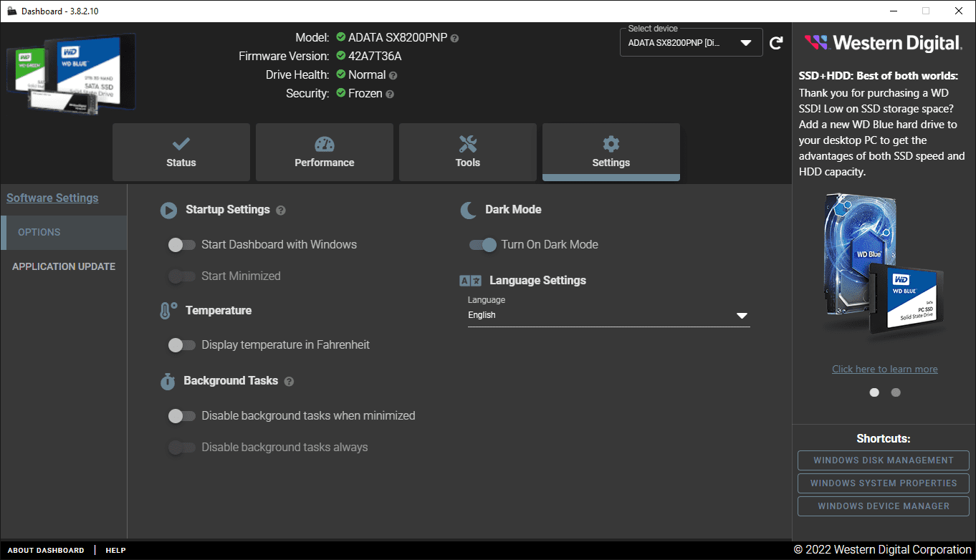Click the Shortcuts: heading
The height and width of the screenshot is (560, 976).
(884, 438)
